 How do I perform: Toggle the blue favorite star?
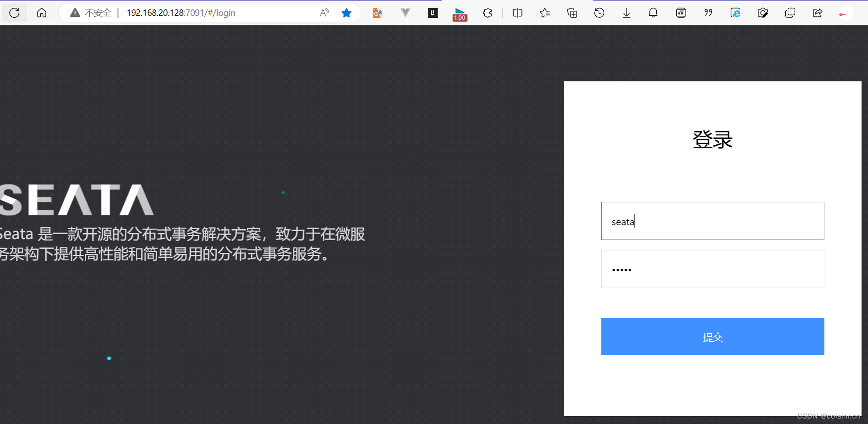pyautogui.click(x=347, y=13)
